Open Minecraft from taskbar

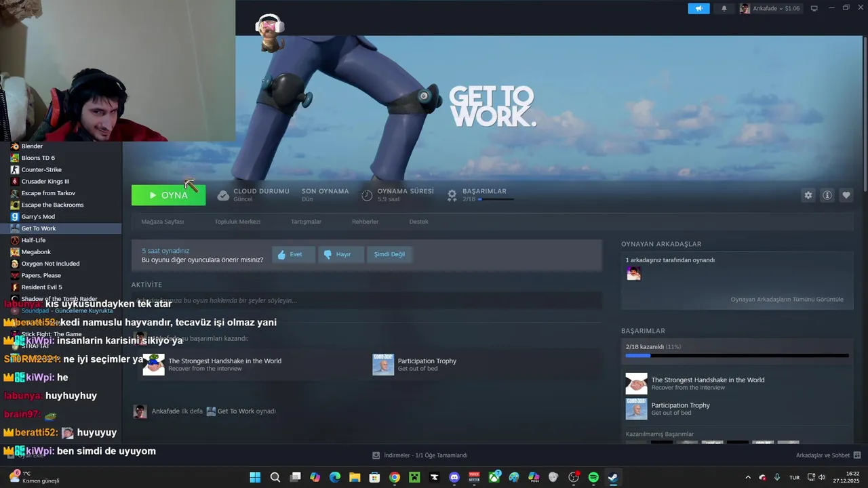point(414,477)
